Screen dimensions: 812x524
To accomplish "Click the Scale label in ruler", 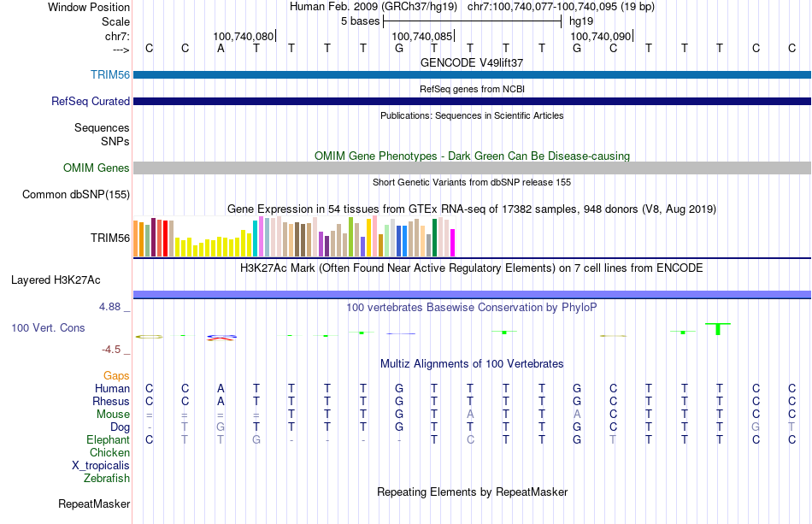I will (x=115, y=21).
